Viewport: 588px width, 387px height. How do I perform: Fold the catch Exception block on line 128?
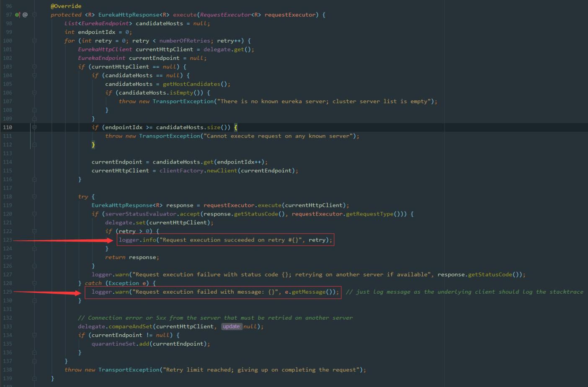coord(34,283)
